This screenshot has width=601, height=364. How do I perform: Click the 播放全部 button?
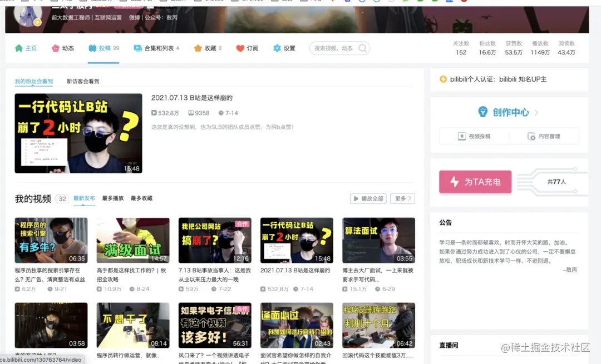(368, 198)
